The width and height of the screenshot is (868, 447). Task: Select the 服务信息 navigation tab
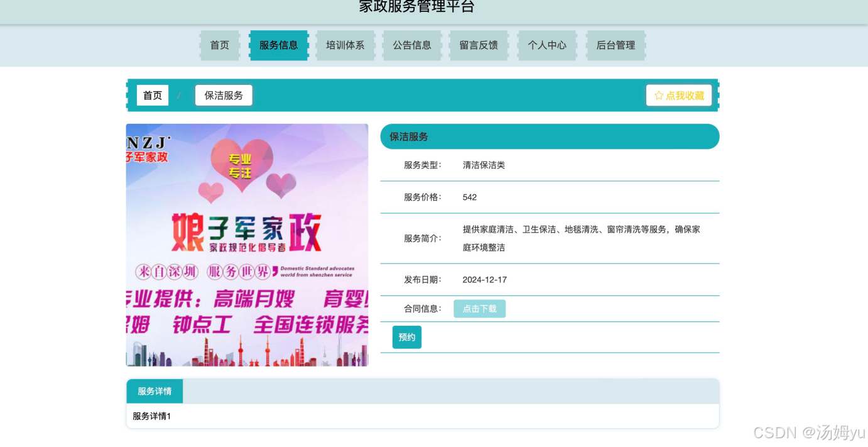tap(279, 45)
